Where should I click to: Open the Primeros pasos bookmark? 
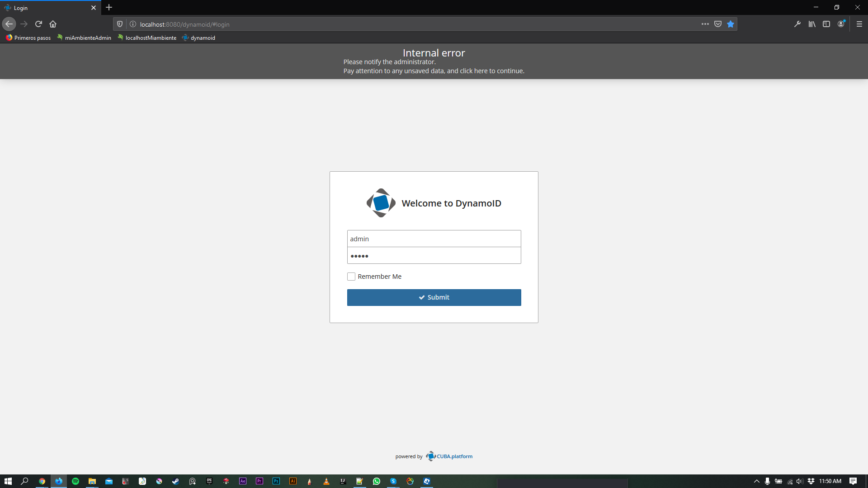(x=28, y=38)
